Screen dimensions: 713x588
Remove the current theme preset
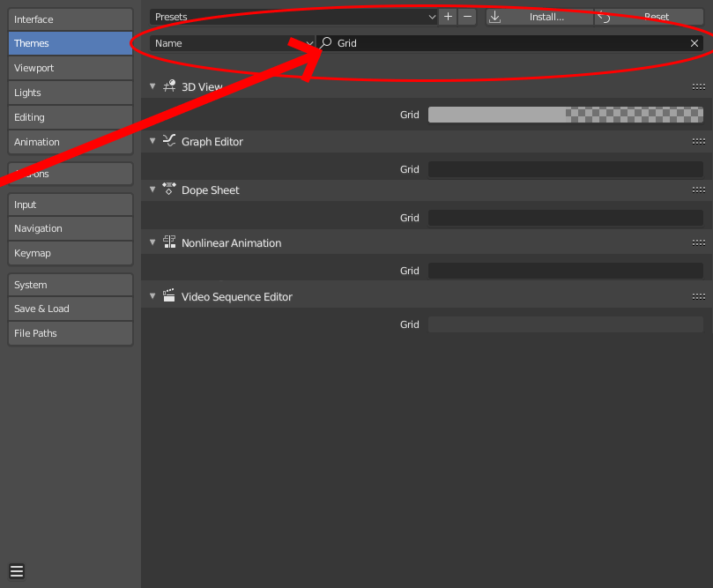coord(467,17)
